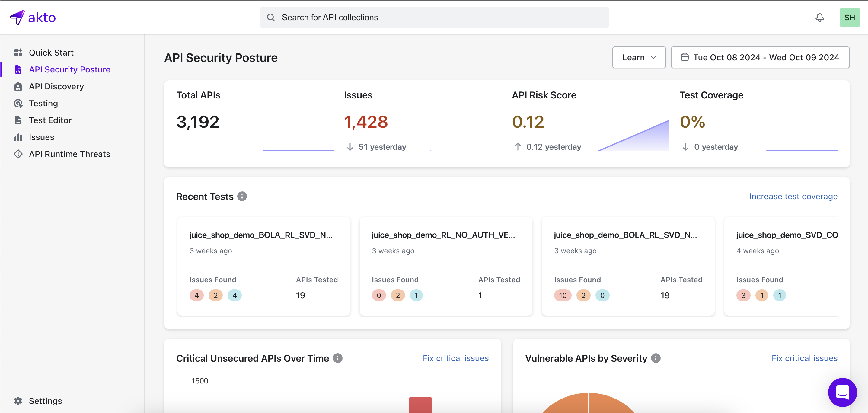Focus the Search for API collections field

(x=434, y=18)
